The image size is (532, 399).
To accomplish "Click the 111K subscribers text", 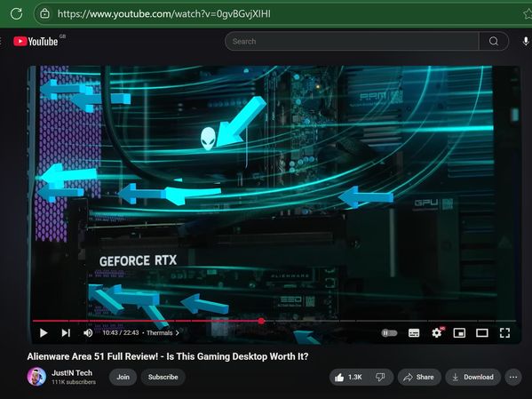I will coord(74,382).
